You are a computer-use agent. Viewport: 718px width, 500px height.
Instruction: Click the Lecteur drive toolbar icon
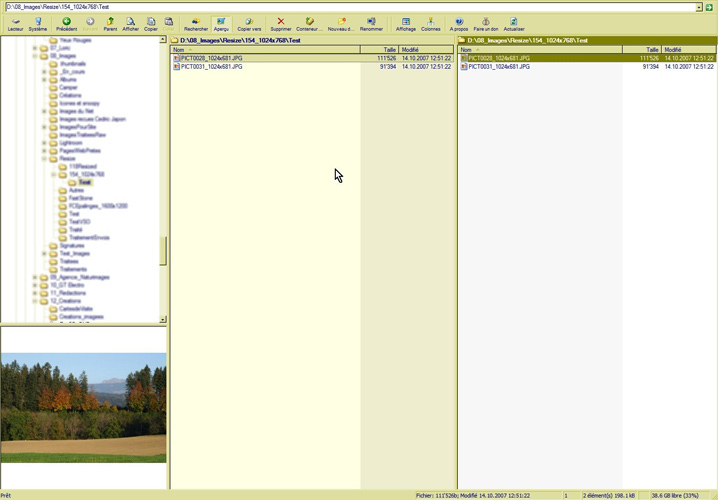[15, 23]
